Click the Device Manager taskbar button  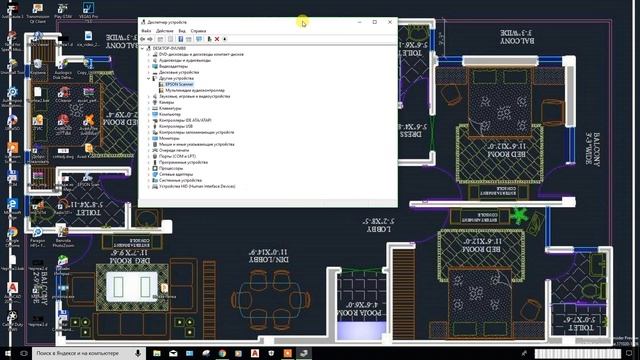(304, 353)
